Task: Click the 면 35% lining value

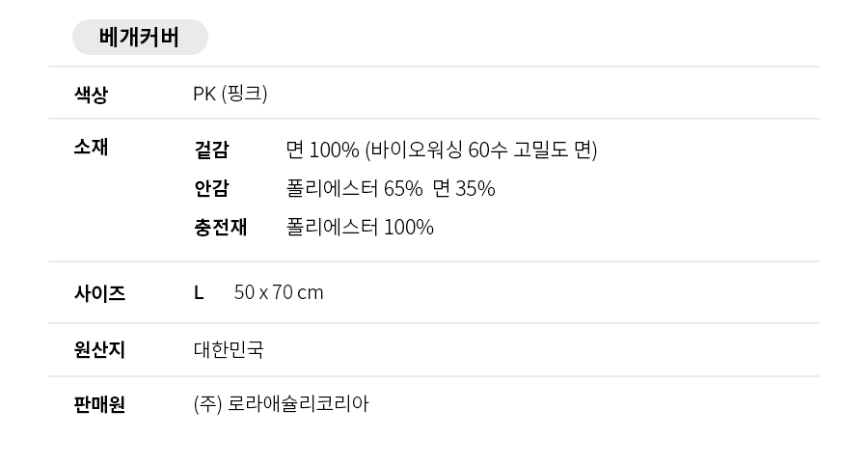Action: pyautogui.click(x=464, y=189)
